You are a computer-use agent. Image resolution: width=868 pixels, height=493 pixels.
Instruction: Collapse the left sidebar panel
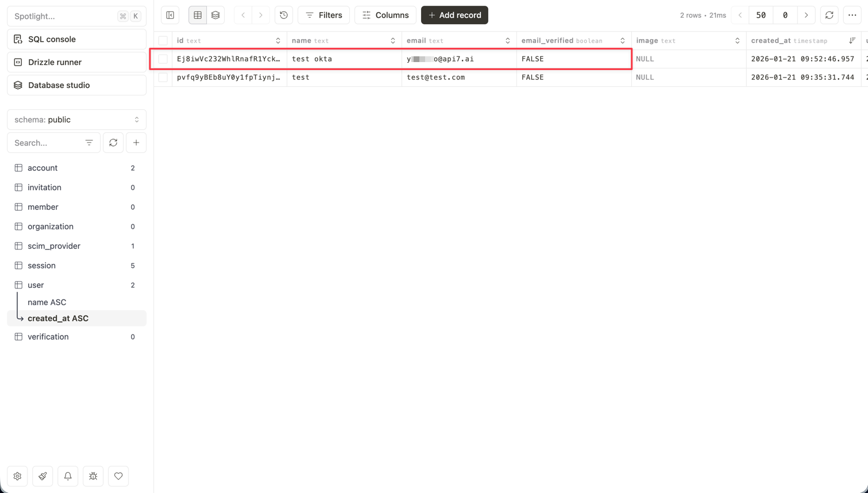click(169, 15)
